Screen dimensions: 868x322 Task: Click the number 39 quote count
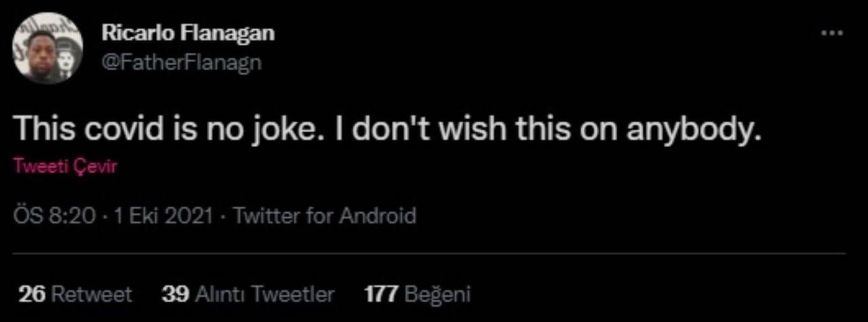[175, 294]
